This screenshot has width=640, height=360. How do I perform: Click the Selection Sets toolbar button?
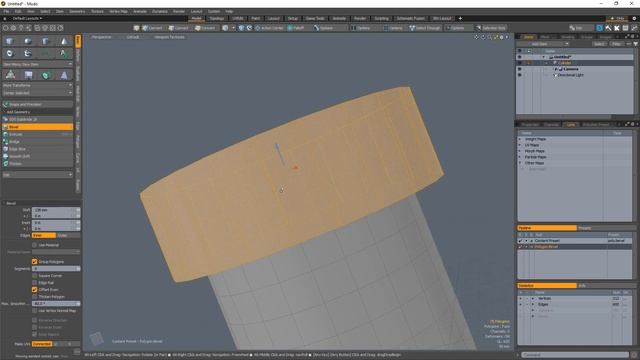(491, 28)
